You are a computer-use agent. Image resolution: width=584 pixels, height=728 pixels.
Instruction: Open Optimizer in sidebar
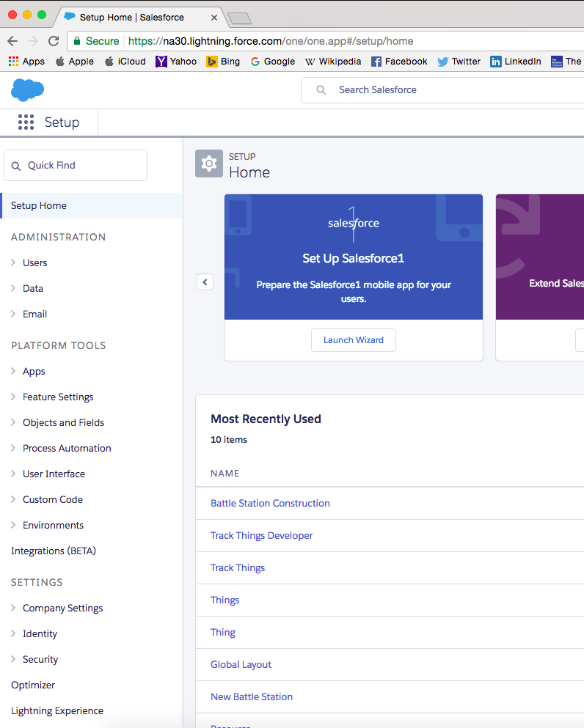[x=33, y=685]
